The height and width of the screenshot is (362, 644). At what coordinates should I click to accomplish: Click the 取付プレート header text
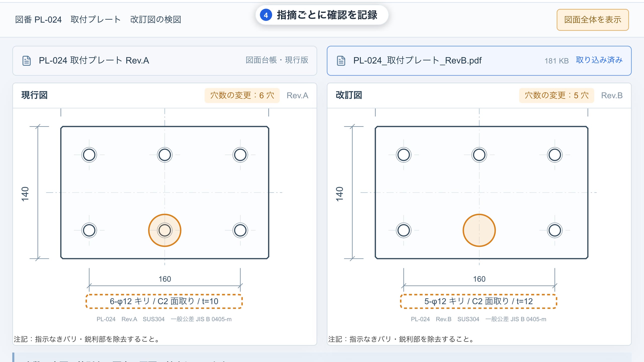coord(96,20)
